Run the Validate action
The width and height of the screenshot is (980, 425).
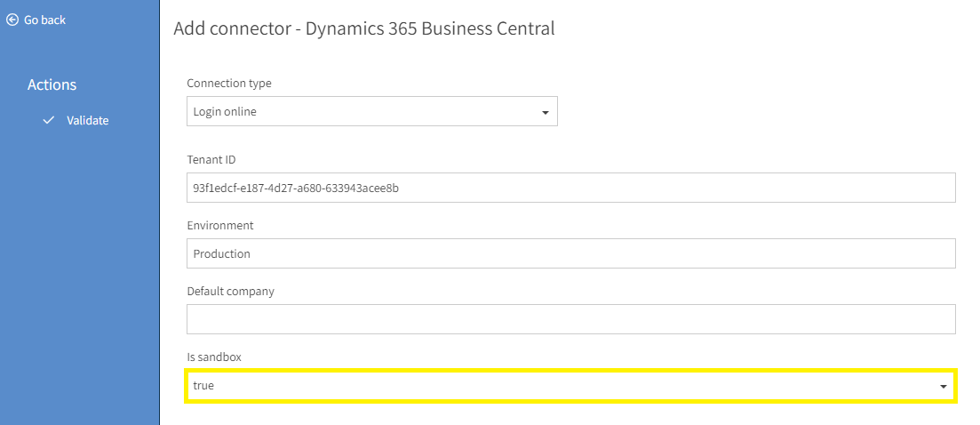(87, 120)
